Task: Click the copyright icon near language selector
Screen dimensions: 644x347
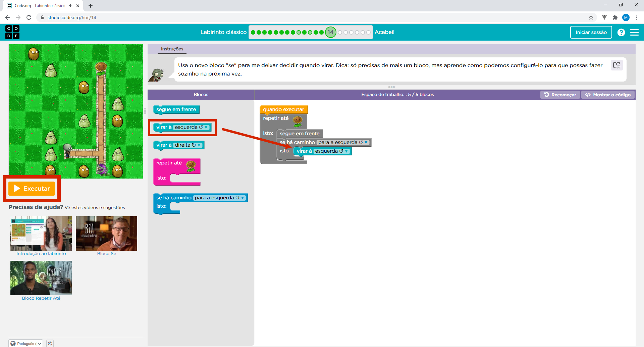Action: coord(50,343)
